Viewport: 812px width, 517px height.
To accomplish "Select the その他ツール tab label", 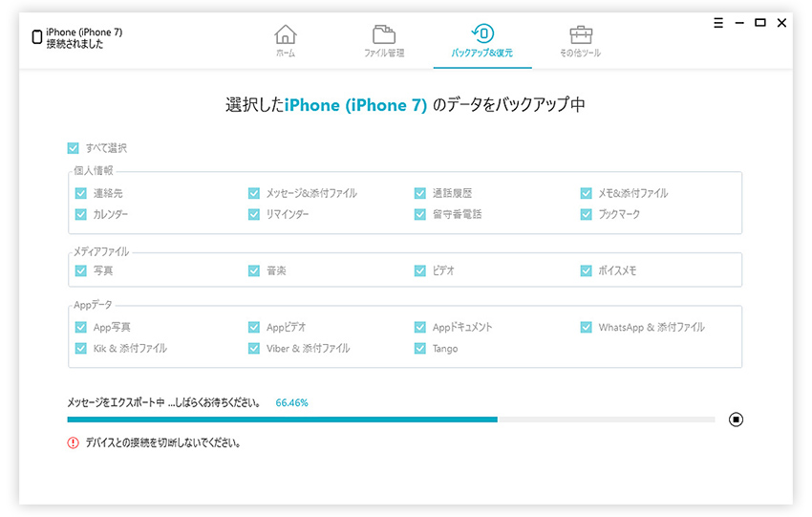I will [x=580, y=54].
